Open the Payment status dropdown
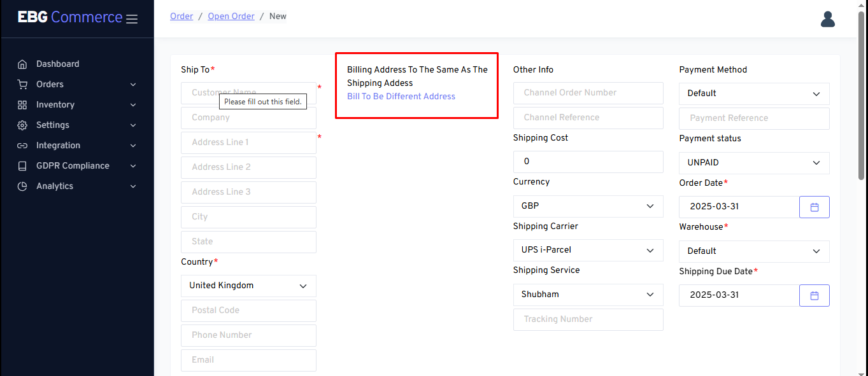The width and height of the screenshot is (868, 376). point(754,163)
